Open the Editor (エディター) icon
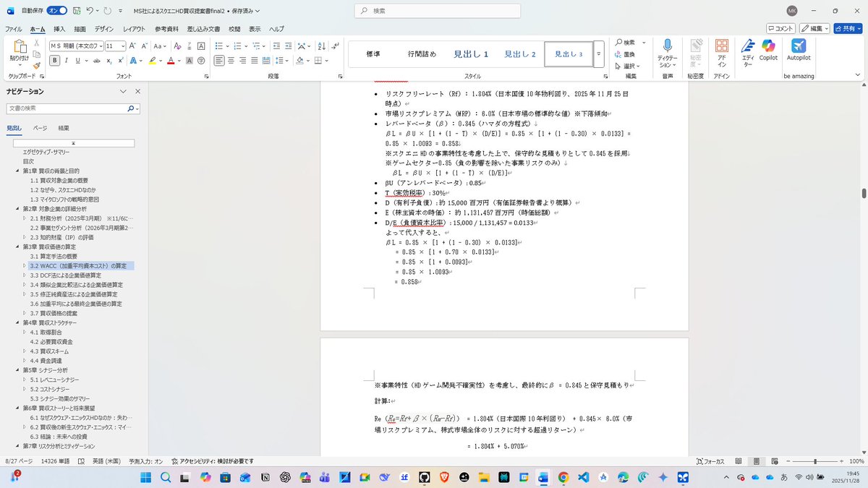The height and width of the screenshot is (488, 868). 748,46
